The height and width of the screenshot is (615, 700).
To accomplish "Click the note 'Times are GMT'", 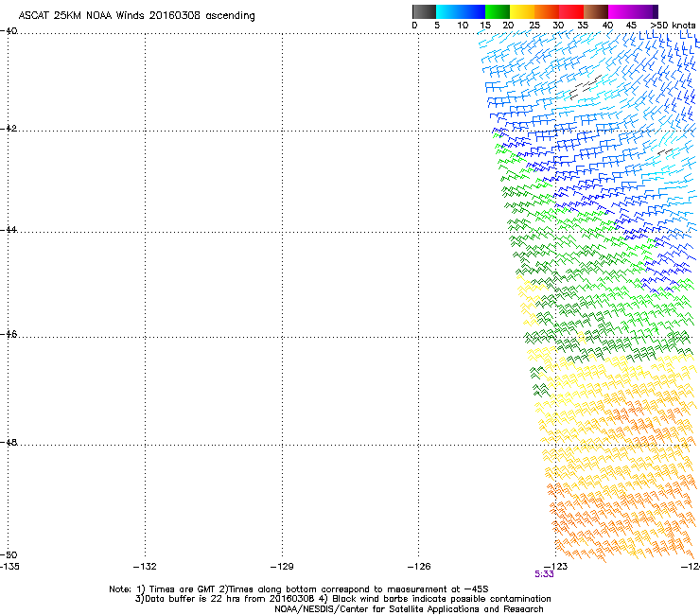I will point(183,589).
